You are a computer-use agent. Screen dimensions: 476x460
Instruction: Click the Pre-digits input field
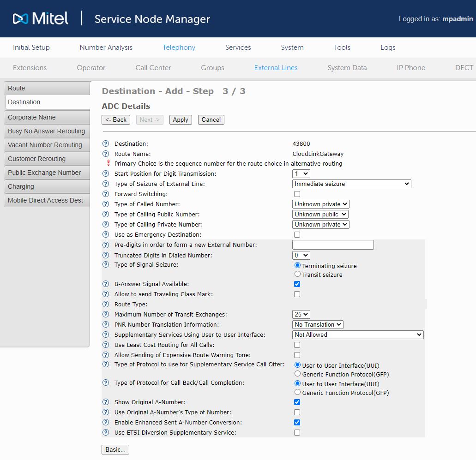click(x=333, y=245)
